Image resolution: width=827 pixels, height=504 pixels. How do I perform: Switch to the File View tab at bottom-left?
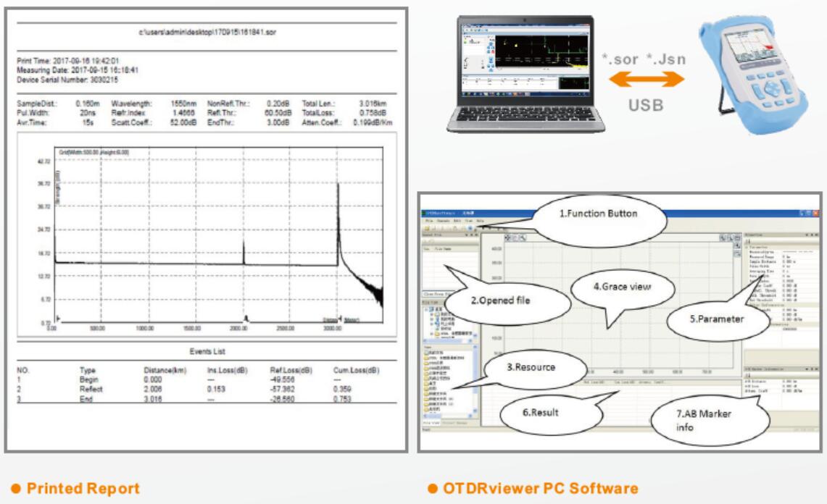[428, 422]
